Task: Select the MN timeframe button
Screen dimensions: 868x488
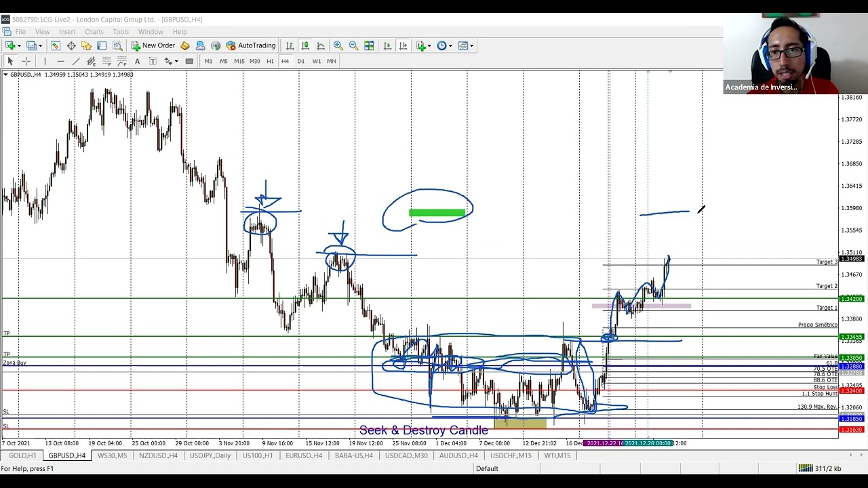Action: click(331, 61)
